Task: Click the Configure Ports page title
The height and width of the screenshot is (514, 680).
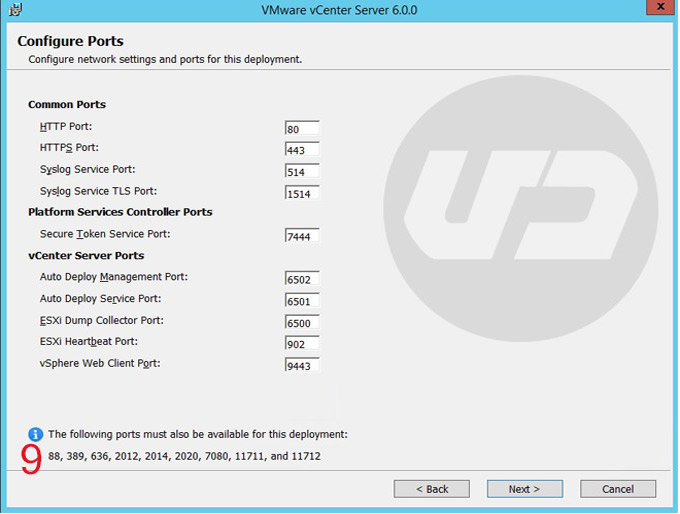Action: click(x=70, y=41)
